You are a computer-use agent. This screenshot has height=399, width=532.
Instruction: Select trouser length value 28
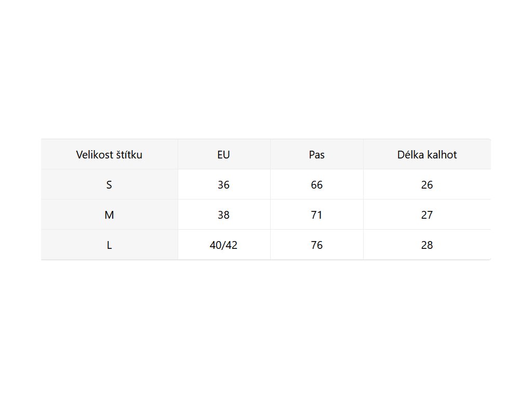tap(427, 245)
